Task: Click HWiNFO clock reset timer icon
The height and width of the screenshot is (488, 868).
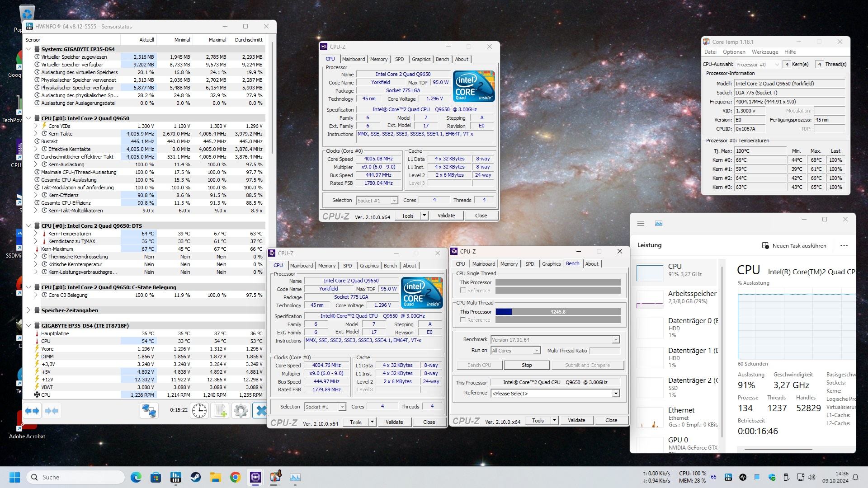Action: 199,411
